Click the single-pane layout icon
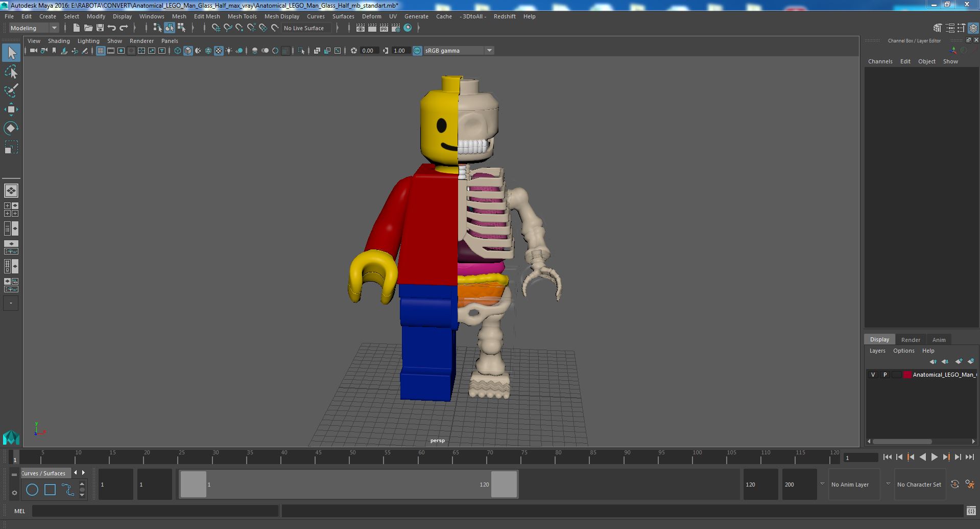This screenshot has width=980, height=529. tap(11, 191)
